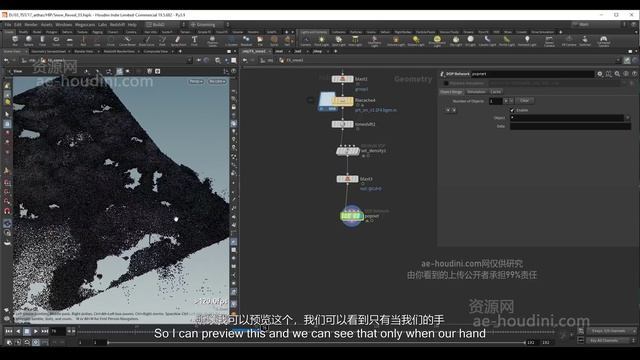
Task: Switch to the Simulation tab
Action: click(476, 92)
